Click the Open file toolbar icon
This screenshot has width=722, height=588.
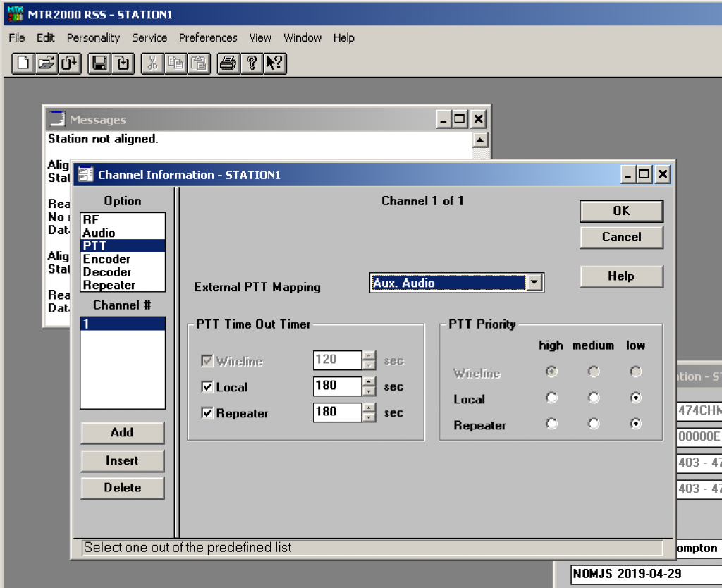(x=47, y=63)
